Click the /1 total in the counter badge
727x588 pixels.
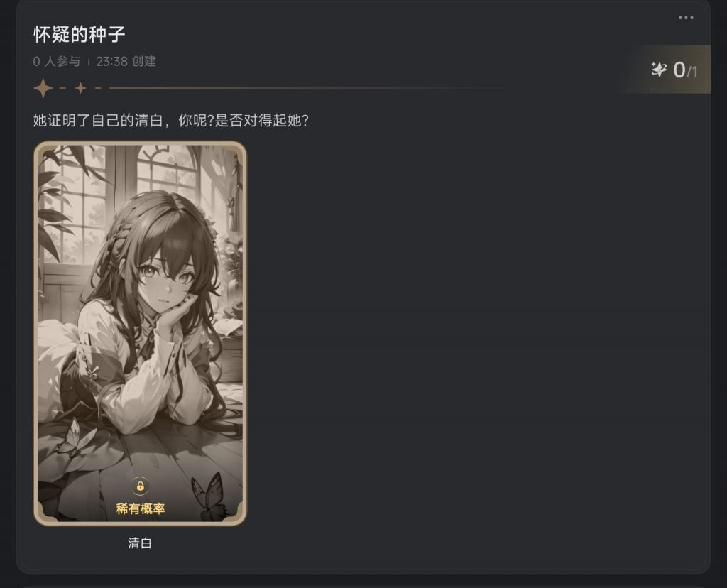(692, 72)
